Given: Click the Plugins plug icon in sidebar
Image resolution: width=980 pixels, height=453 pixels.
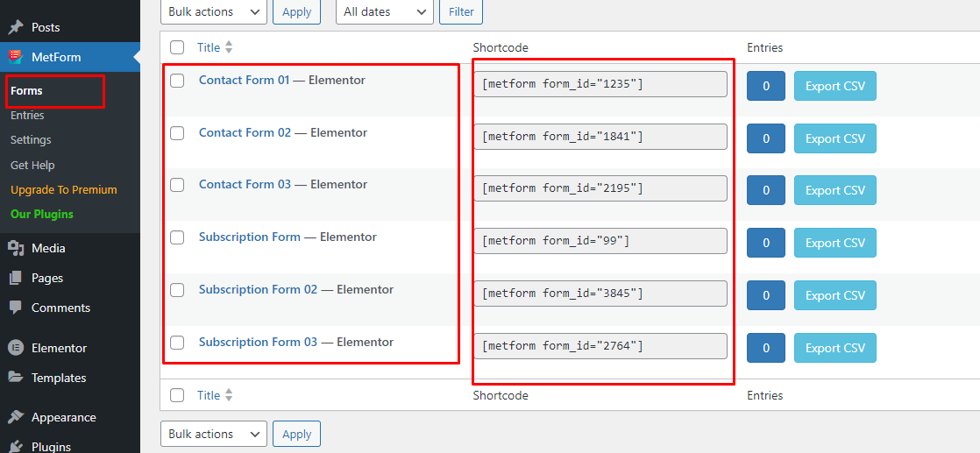Looking at the screenshot, I should click(17, 447).
